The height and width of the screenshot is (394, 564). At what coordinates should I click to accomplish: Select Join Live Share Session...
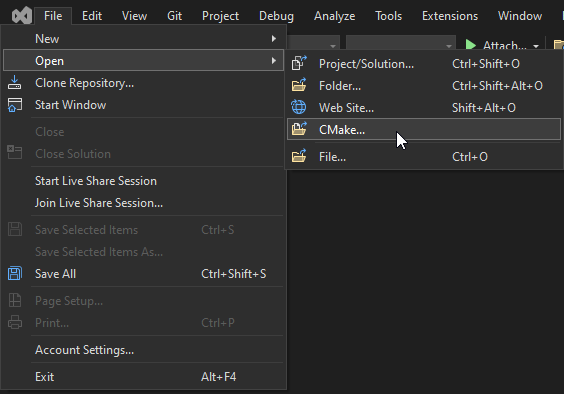tap(143, 203)
